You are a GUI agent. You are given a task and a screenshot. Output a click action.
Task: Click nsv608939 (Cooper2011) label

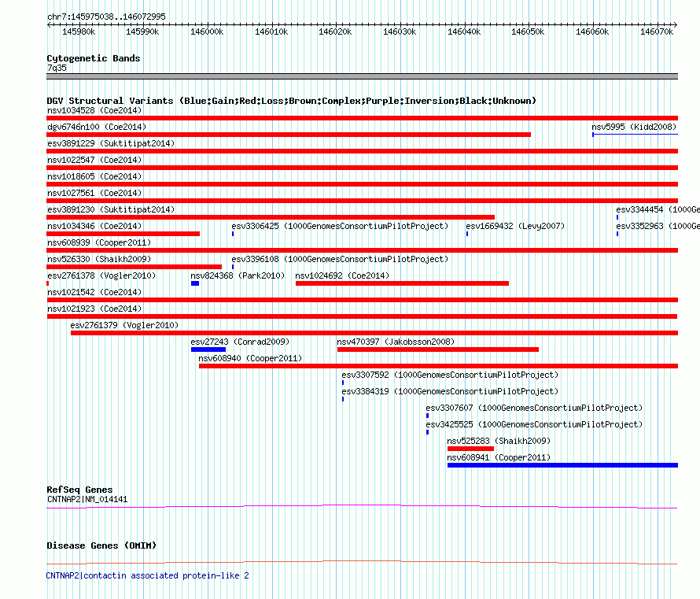click(99, 242)
